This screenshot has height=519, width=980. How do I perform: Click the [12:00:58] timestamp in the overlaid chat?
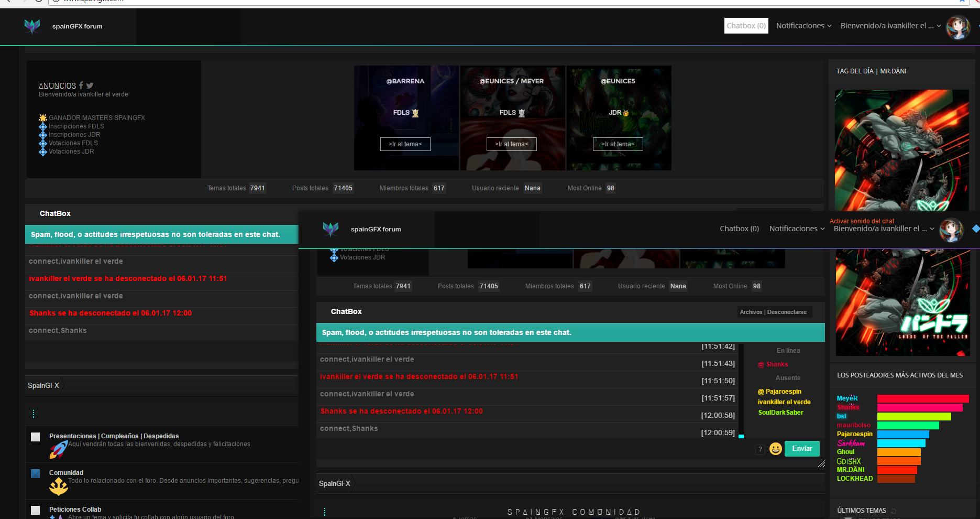(718, 416)
